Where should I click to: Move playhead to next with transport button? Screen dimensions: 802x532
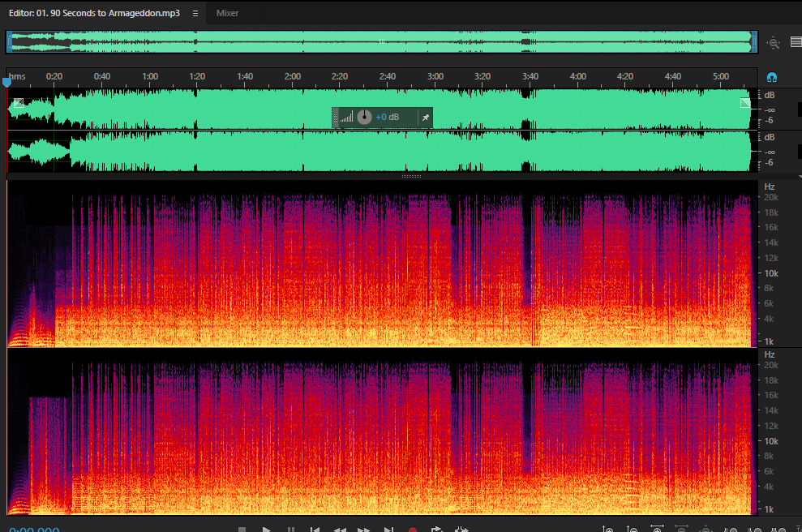pos(388,530)
